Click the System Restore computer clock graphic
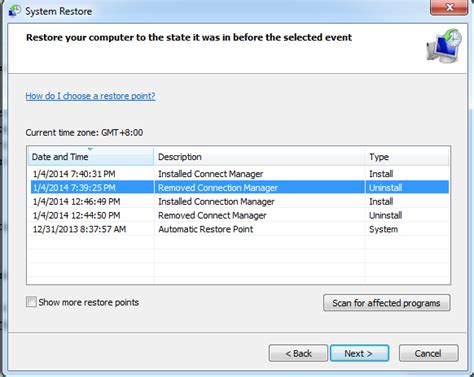 pyautogui.click(x=444, y=46)
